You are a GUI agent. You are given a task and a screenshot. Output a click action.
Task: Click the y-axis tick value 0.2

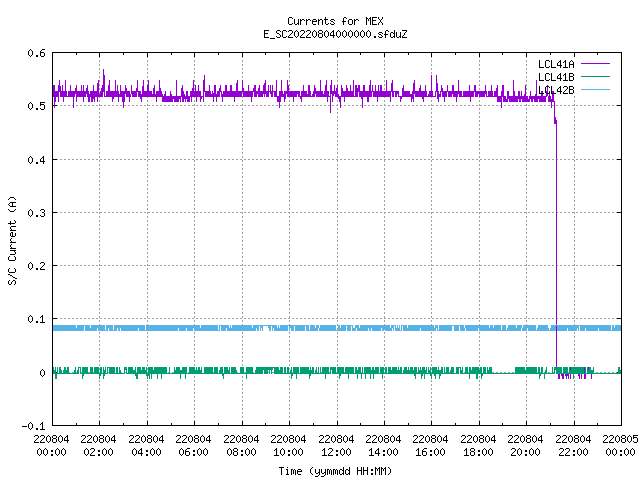(36, 266)
